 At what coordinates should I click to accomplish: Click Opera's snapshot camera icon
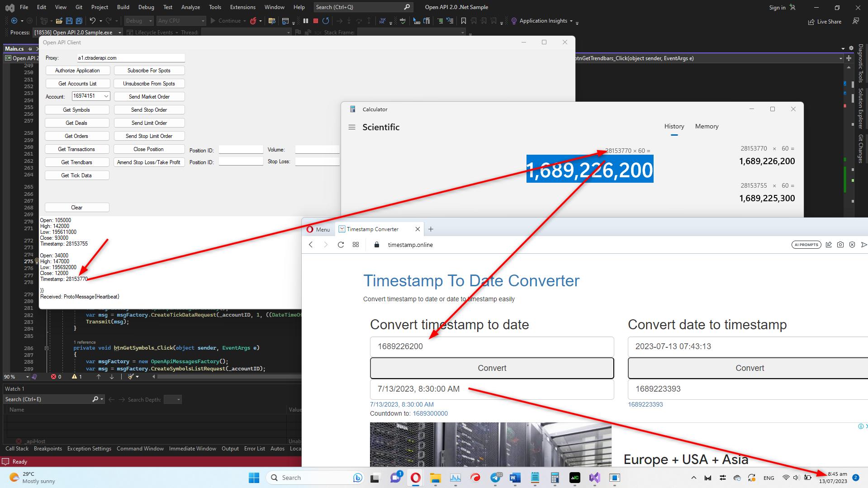[840, 245]
